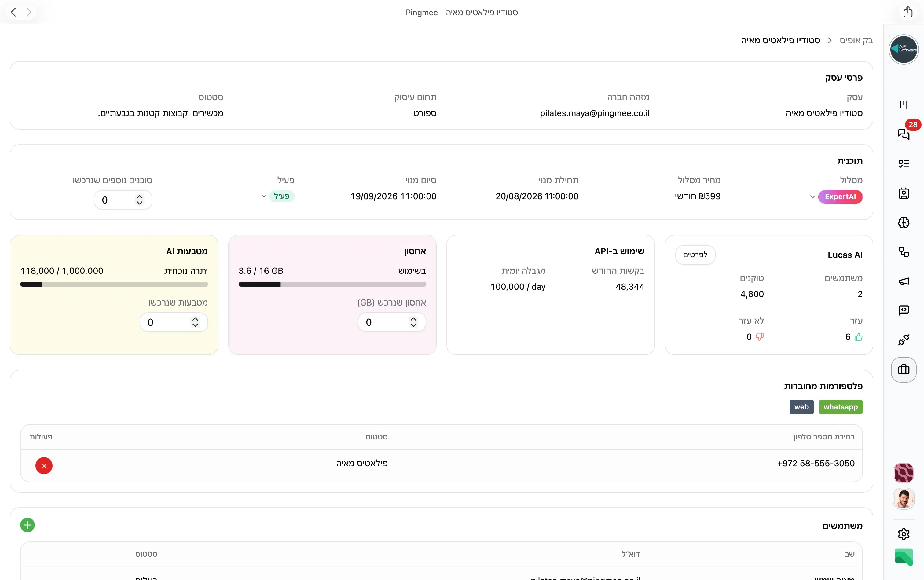This screenshot has width=924, height=580.
Task: Focus the purchased agents number field
Action: (x=123, y=200)
